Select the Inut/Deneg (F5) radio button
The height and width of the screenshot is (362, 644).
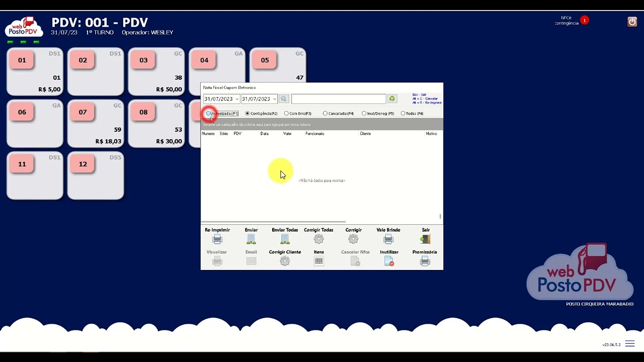364,114
